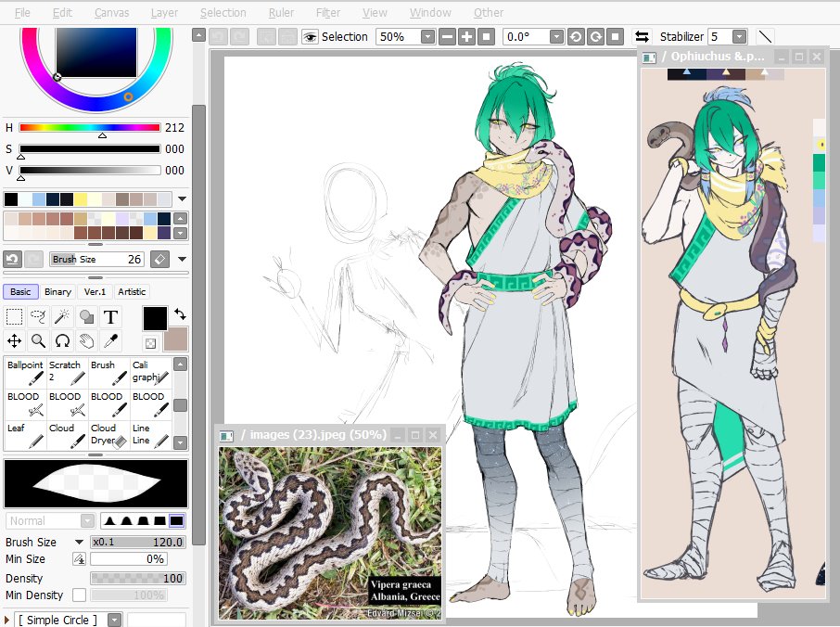840x627 pixels.
Task: Open the Filter menu
Action: (328, 12)
